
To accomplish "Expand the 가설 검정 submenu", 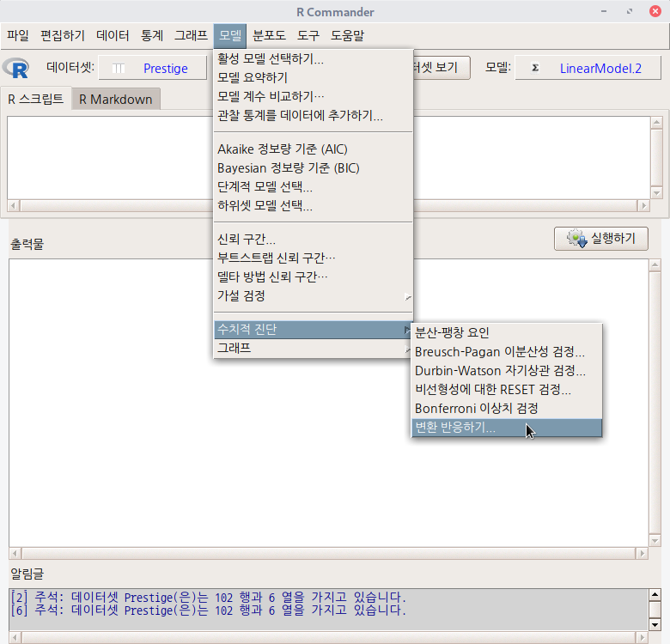I will click(x=314, y=295).
